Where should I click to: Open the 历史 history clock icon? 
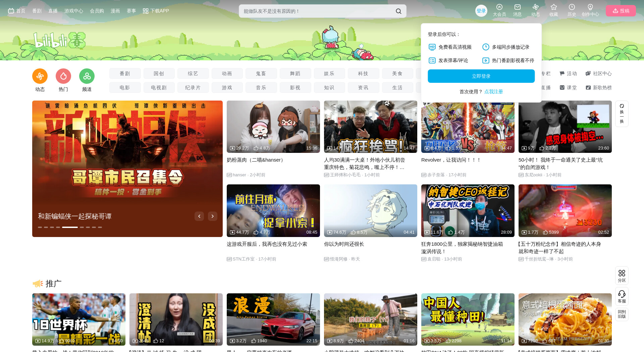pos(572,10)
